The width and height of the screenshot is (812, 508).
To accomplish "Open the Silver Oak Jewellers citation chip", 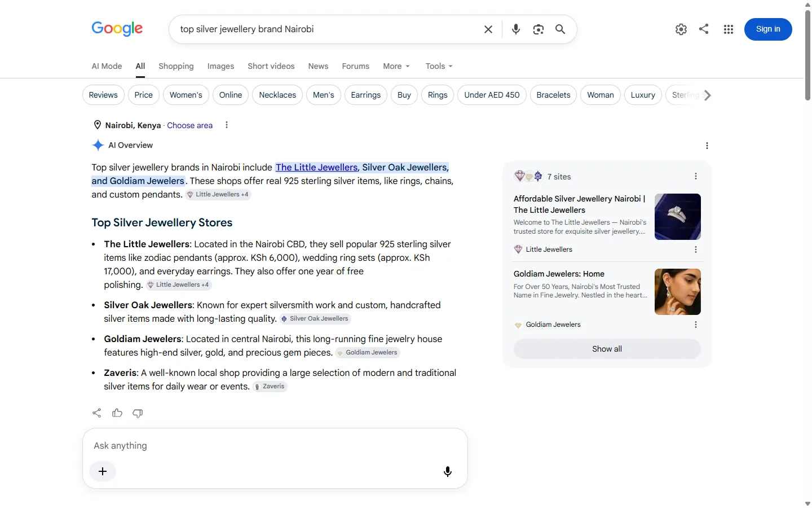I will pos(315,319).
